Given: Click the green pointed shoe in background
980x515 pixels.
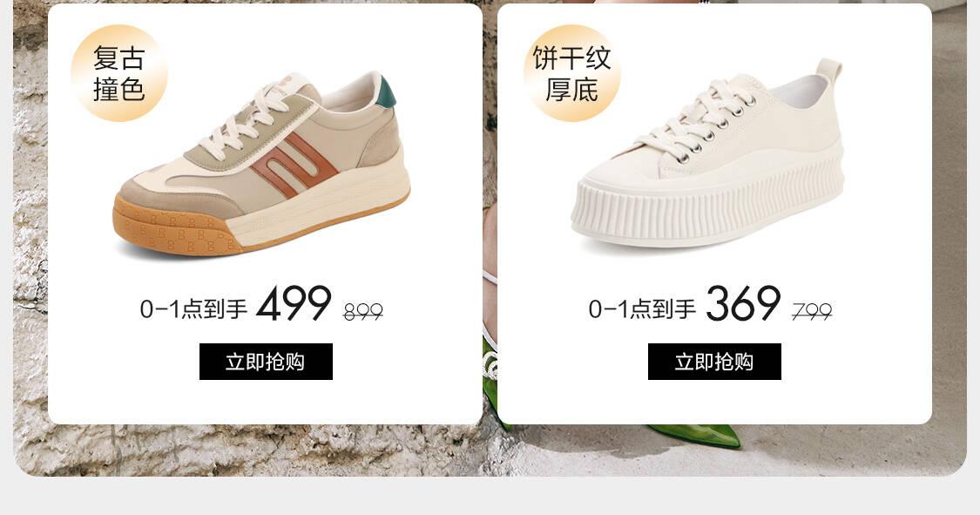Looking at the screenshot, I should [x=693, y=435].
